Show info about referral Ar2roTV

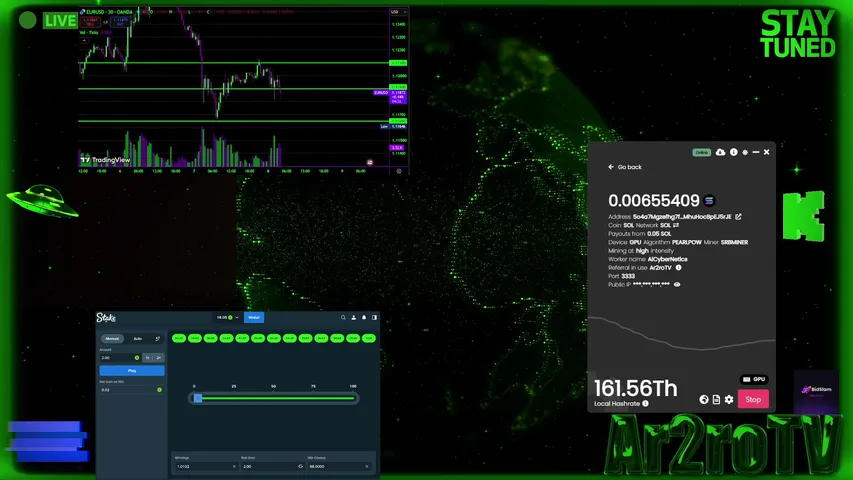[678, 268]
